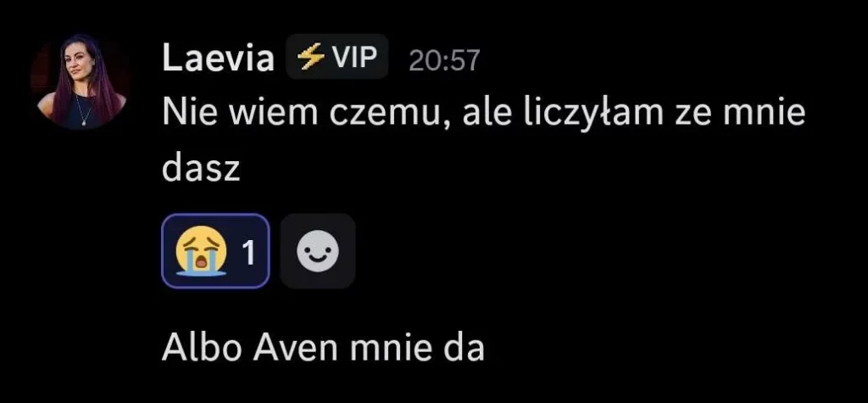Open Laevia's profile avatar picture

(x=79, y=81)
